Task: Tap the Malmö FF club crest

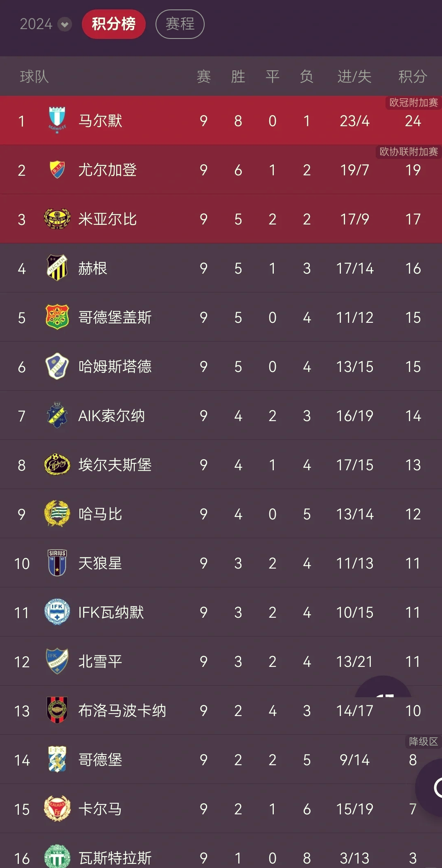Action: pyautogui.click(x=57, y=120)
